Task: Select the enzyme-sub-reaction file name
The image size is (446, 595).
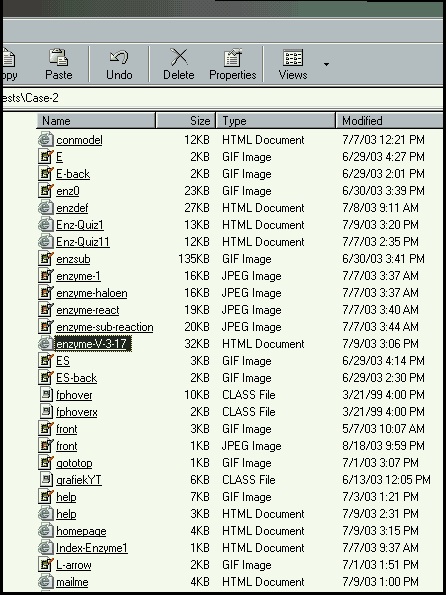Action: pos(105,327)
